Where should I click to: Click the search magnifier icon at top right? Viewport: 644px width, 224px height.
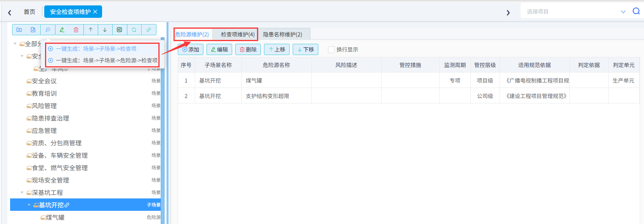pyautogui.click(x=636, y=11)
